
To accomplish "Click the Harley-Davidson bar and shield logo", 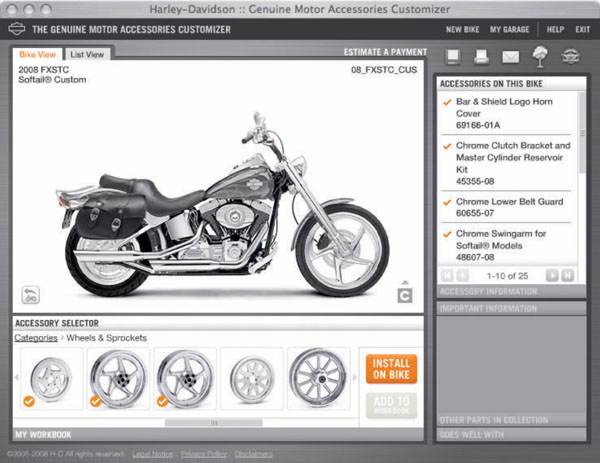I will point(16,29).
